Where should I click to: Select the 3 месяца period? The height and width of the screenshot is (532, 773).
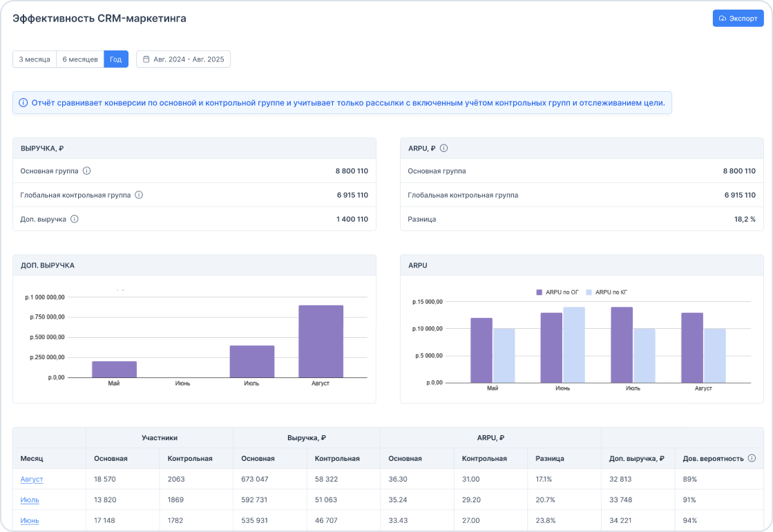[x=35, y=59]
